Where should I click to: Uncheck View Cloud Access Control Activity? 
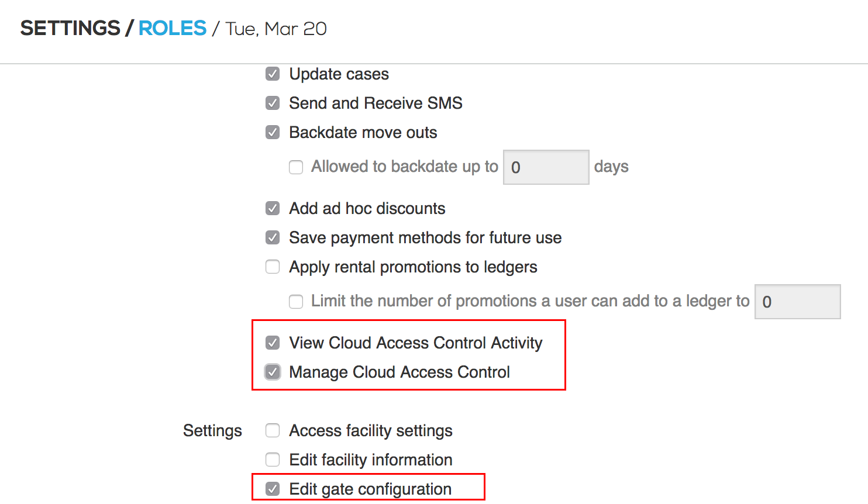pyautogui.click(x=273, y=343)
